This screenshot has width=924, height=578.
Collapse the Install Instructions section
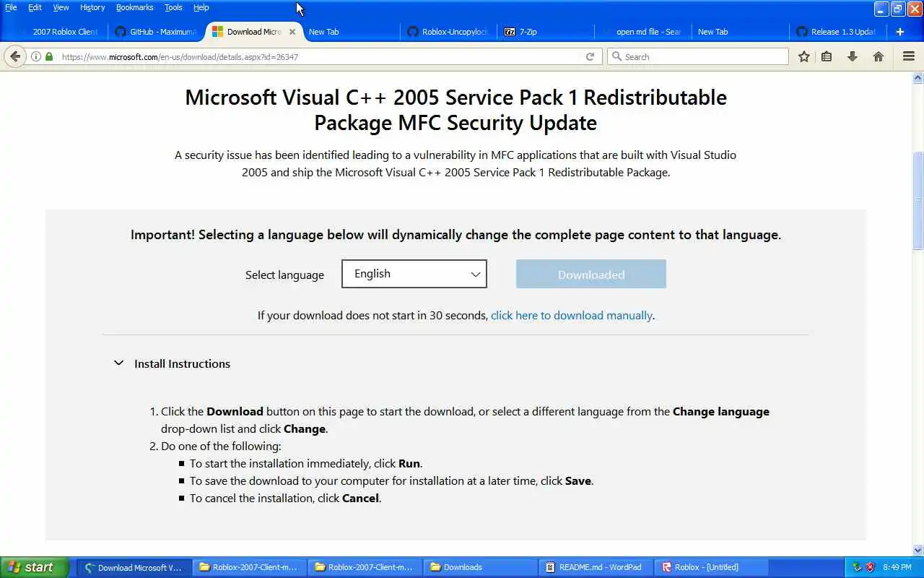(118, 363)
